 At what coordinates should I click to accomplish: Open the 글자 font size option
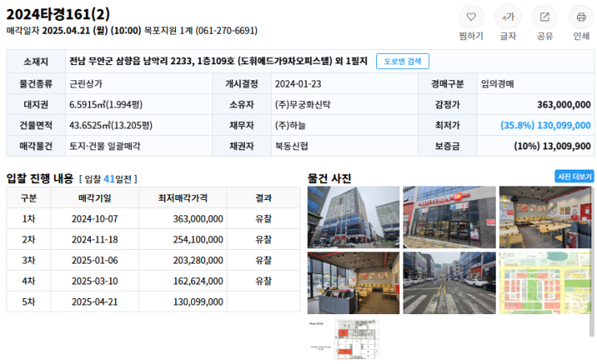pos(508,17)
